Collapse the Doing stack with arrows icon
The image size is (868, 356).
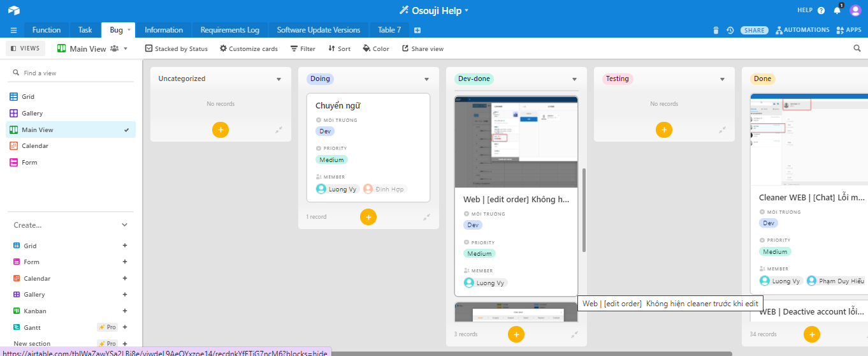(426, 217)
